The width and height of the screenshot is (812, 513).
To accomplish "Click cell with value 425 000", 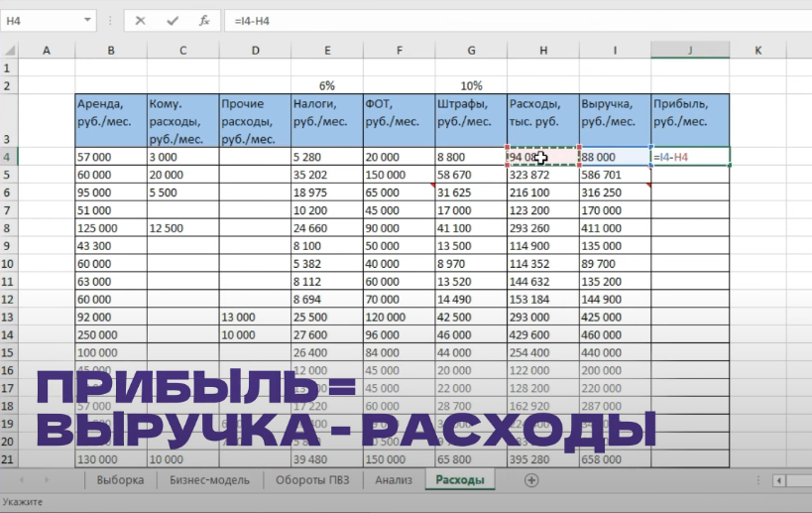I will click(x=616, y=317).
